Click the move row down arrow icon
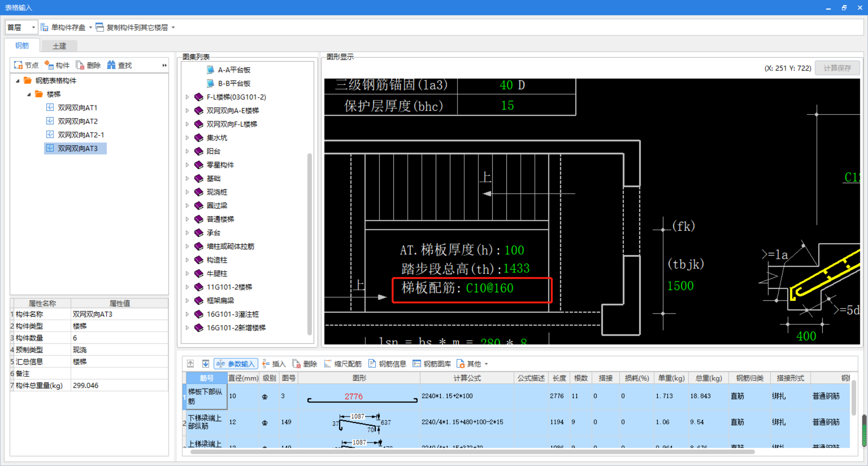The height and width of the screenshot is (466, 868). coord(205,364)
